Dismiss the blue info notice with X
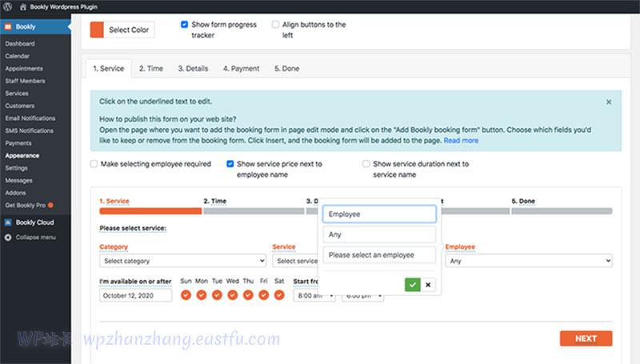 click(x=609, y=102)
